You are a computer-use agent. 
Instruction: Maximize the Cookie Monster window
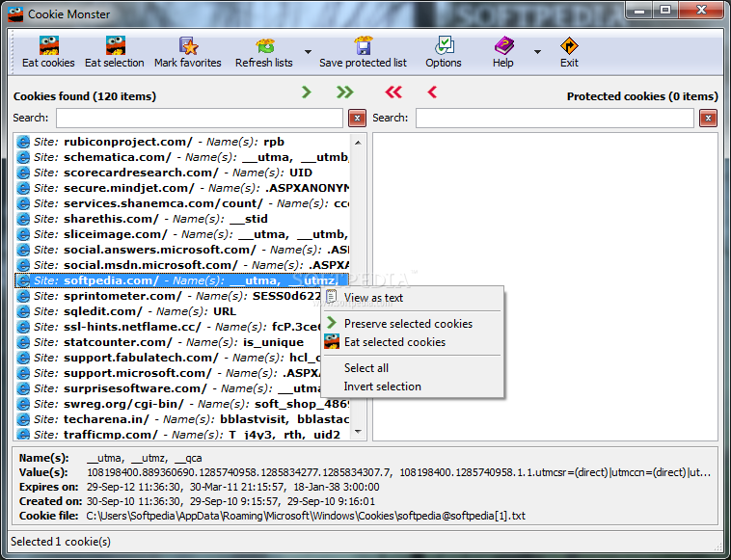(665, 10)
